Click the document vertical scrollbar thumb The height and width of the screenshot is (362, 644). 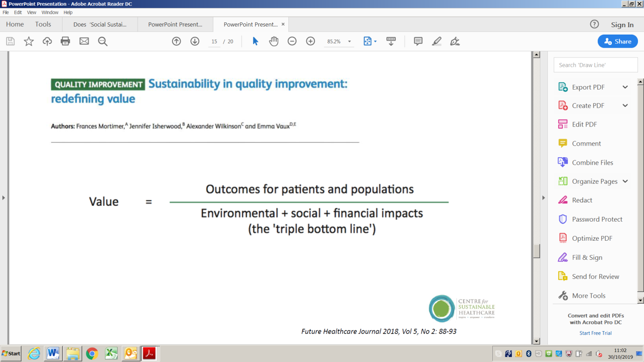tap(537, 251)
